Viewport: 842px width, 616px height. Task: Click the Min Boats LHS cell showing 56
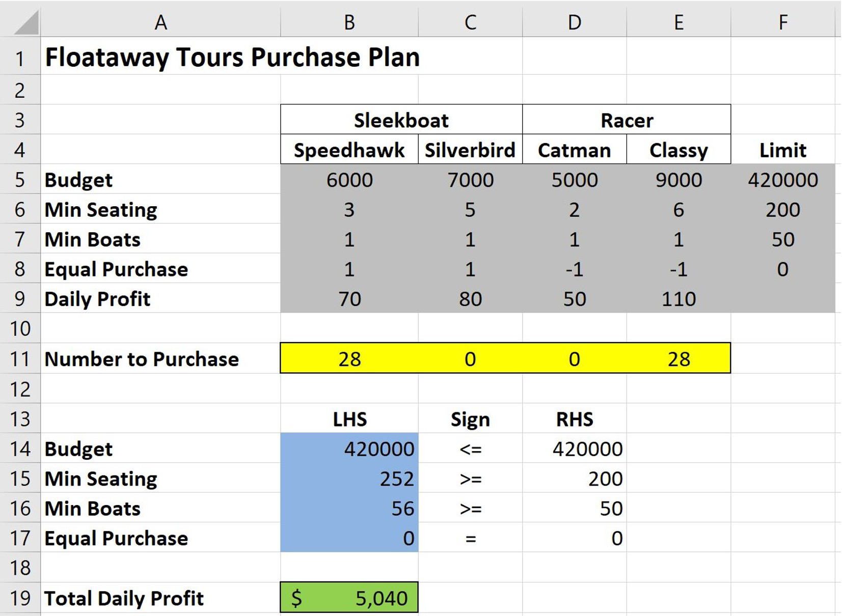tap(348, 508)
